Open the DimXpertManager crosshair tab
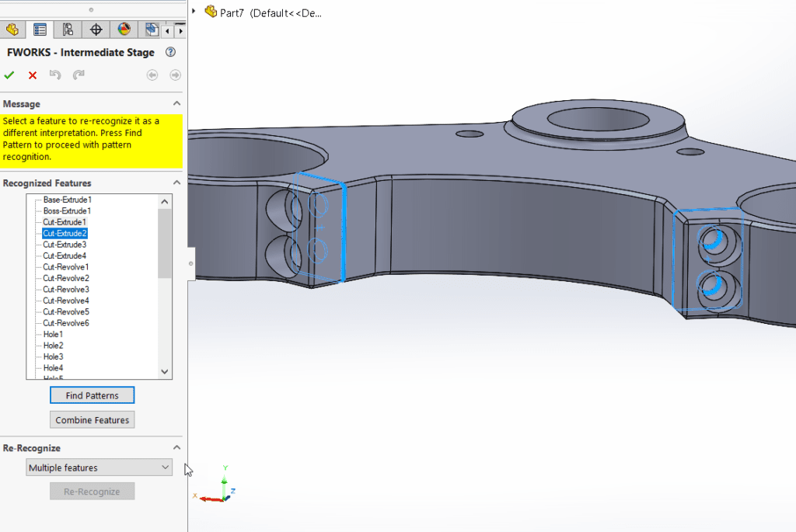The width and height of the screenshot is (796, 532). [96, 30]
